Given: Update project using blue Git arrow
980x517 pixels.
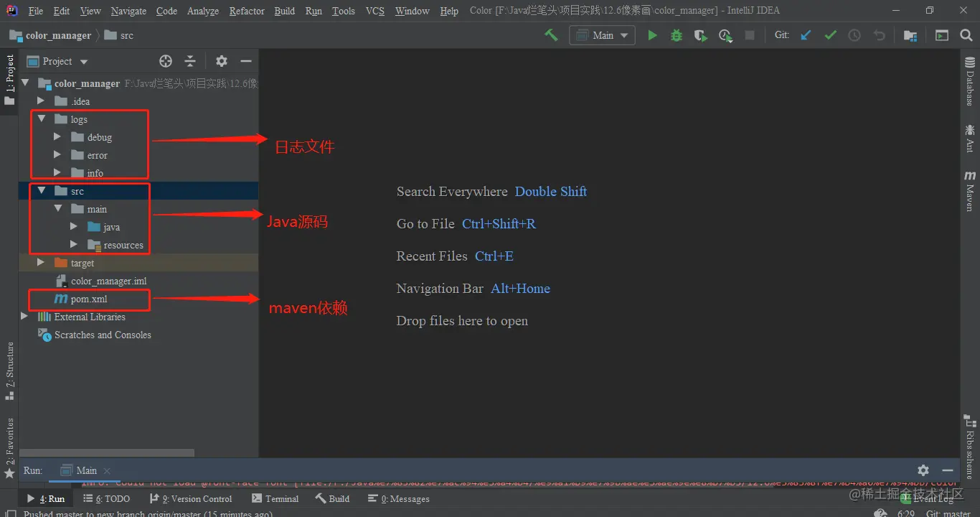Looking at the screenshot, I should tap(806, 35).
